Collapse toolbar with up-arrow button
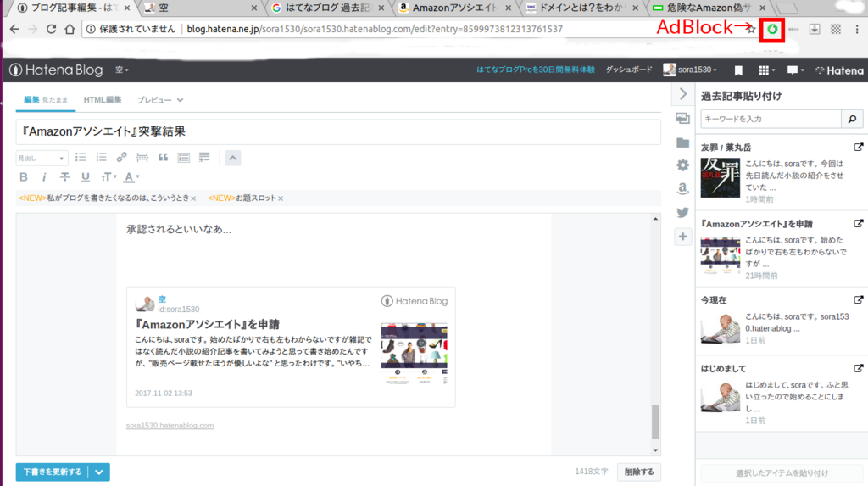Image resolution: width=868 pixels, height=486 pixels. click(233, 158)
